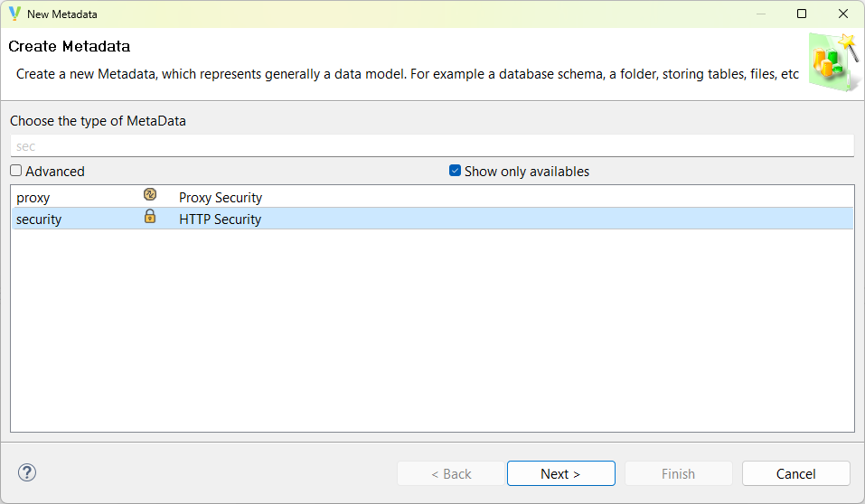Screen dimensions: 865x504
Task: Click the Proxy Security type icon
Action: click(150, 195)
